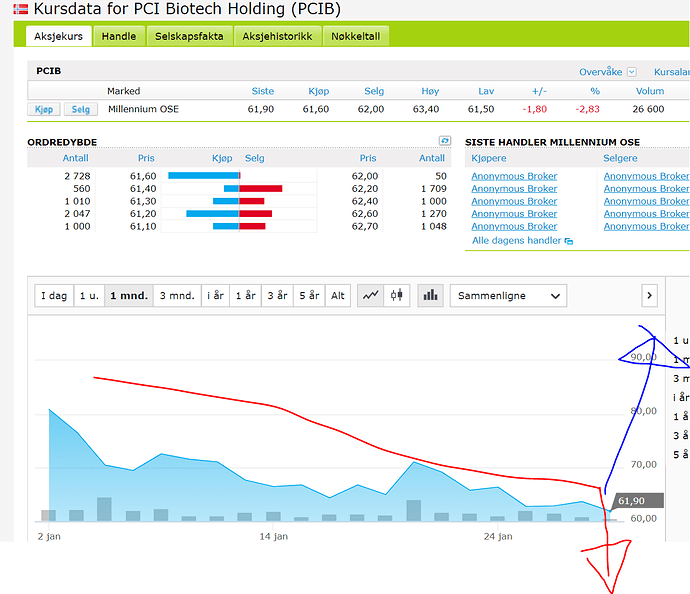The width and height of the screenshot is (690, 594).
Task: Click the Kjøp column header in quote table
Action: point(319,91)
